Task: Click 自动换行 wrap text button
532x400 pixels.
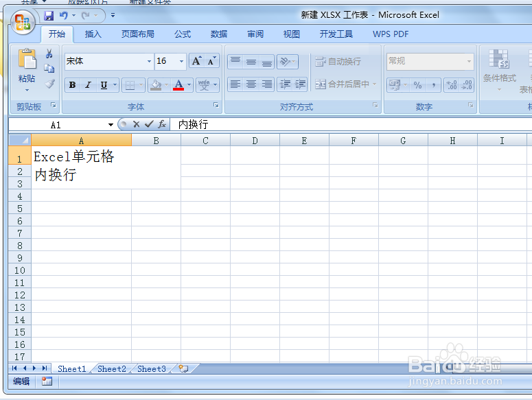Action: (x=338, y=61)
